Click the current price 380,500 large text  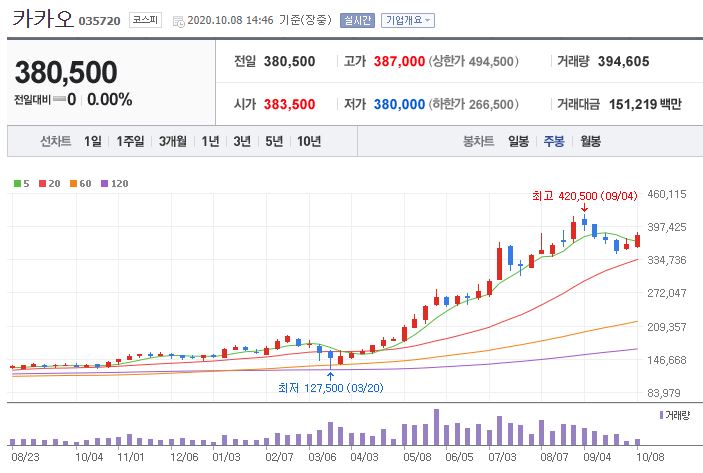tap(66, 72)
